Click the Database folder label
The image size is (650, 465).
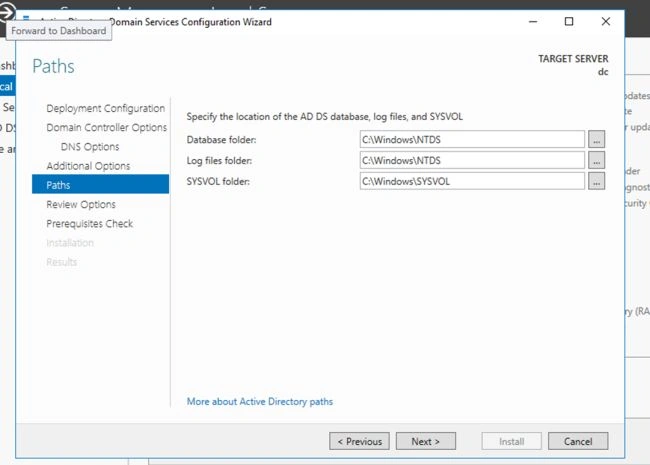pyautogui.click(x=221, y=140)
